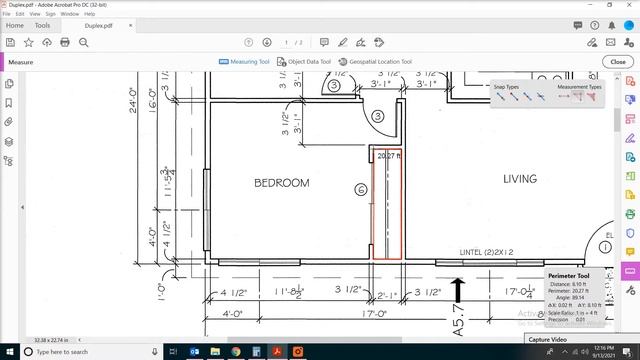Open the sign document tool
640x360 pixels.
click(361, 42)
